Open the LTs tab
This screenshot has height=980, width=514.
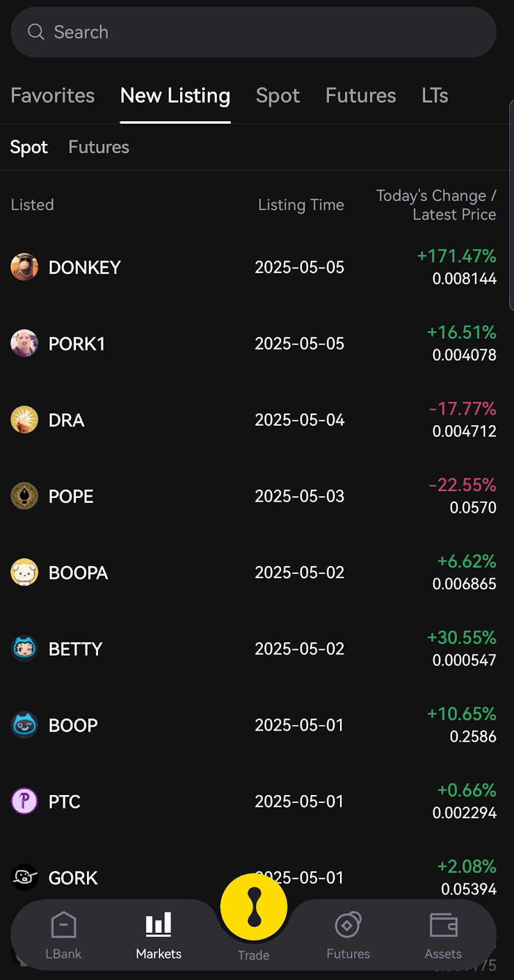[435, 96]
